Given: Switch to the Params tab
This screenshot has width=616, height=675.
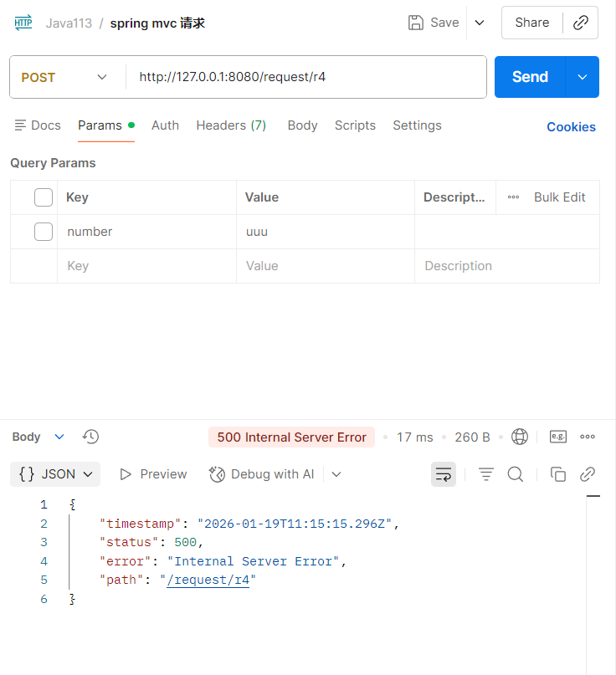Looking at the screenshot, I should (106, 125).
